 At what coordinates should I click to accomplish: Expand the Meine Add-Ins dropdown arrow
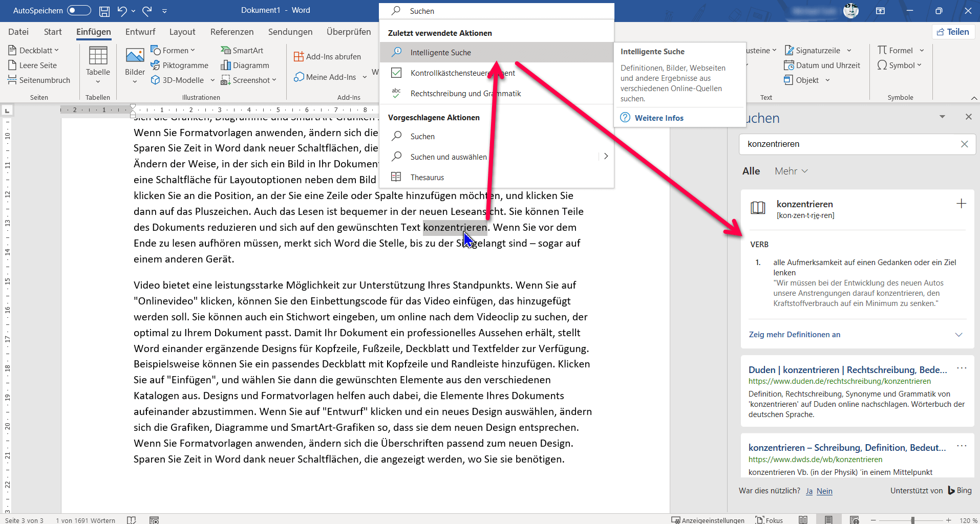[365, 77]
